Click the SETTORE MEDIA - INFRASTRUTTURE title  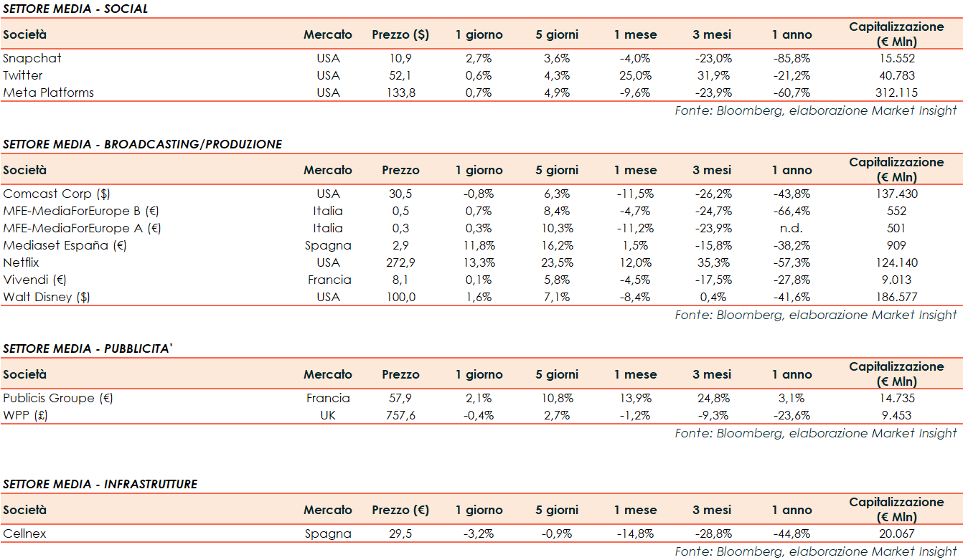(x=100, y=484)
